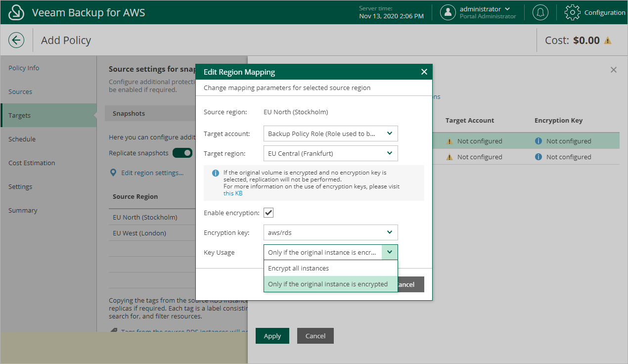Close the side panel with the X
The width and height of the screenshot is (628, 364).
point(614,70)
